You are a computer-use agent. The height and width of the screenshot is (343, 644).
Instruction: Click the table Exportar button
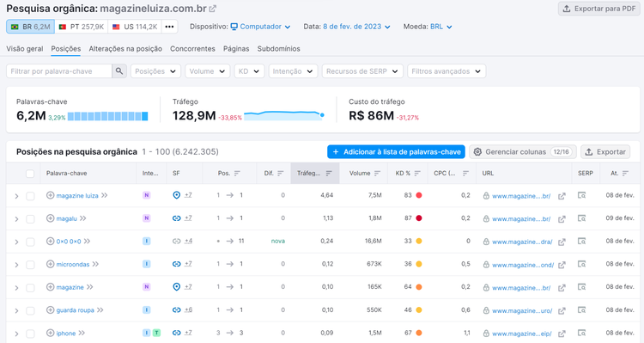click(x=605, y=152)
